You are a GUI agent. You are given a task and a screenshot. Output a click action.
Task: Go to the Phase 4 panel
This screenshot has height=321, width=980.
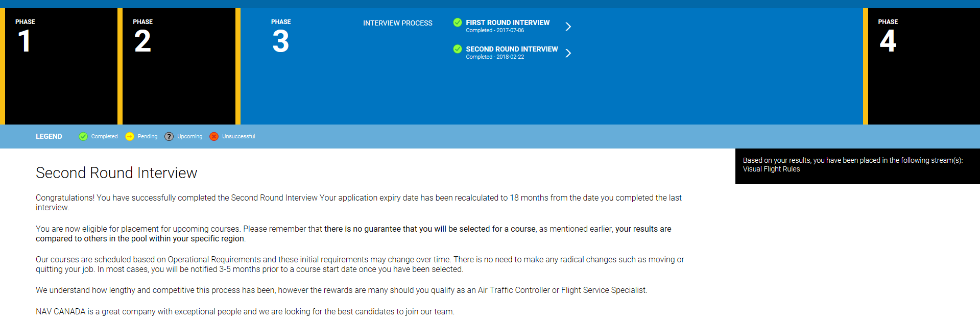pyautogui.click(x=923, y=66)
